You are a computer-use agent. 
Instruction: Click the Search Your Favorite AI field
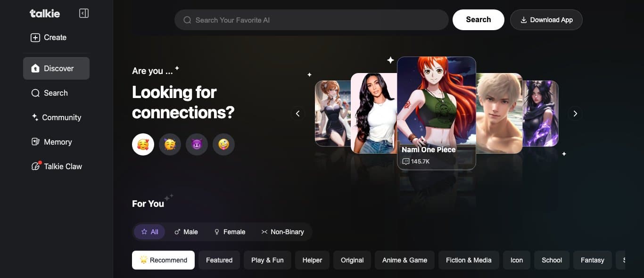(x=311, y=20)
